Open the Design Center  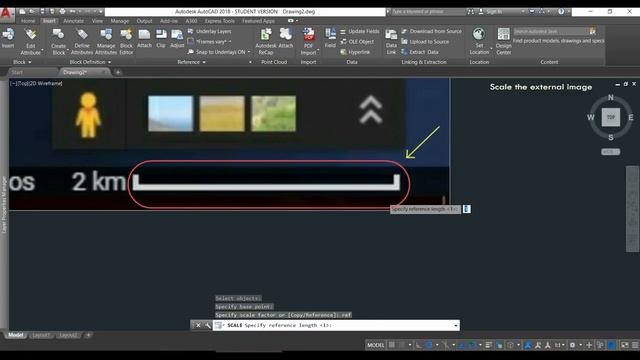coord(504,35)
